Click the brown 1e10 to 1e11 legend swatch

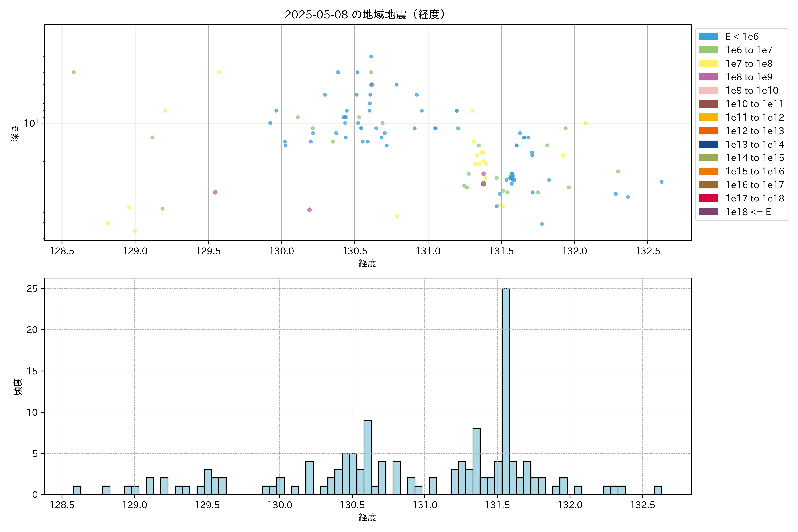[x=708, y=104]
